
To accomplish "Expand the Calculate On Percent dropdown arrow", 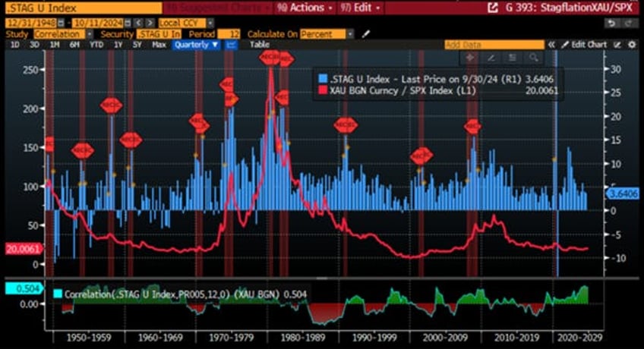I will [x=350, y=34].
